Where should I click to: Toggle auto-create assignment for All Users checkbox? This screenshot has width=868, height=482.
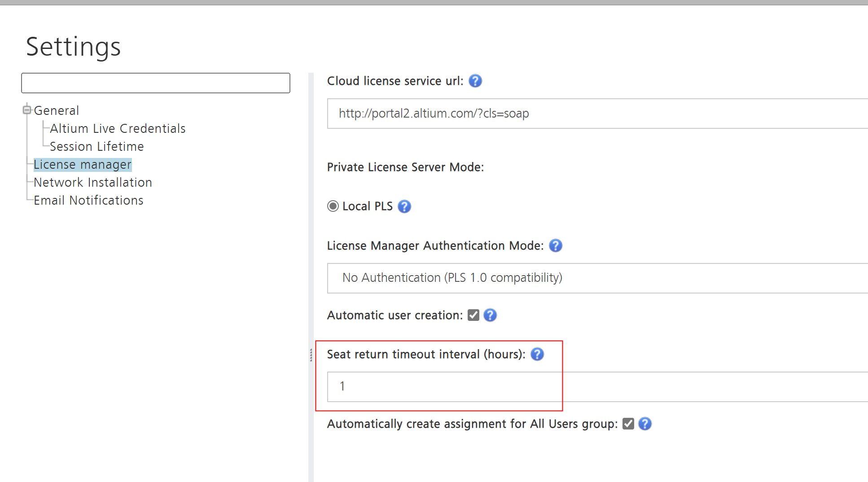point(628,424)
